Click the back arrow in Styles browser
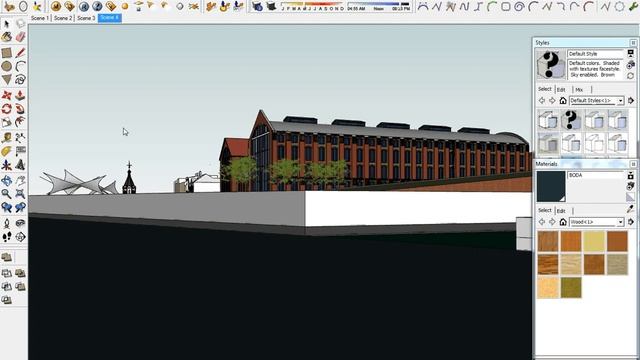The width and height of the screenshot is (640, 360). (x=542, y=100)
